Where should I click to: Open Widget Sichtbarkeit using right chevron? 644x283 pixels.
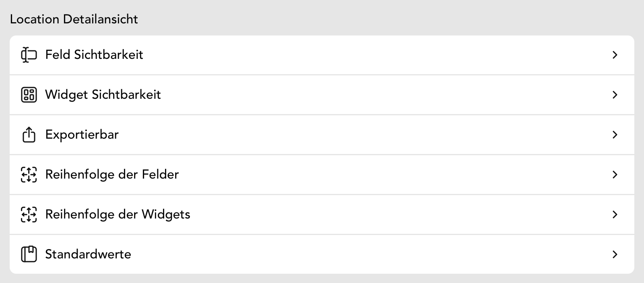click(615, 95)
